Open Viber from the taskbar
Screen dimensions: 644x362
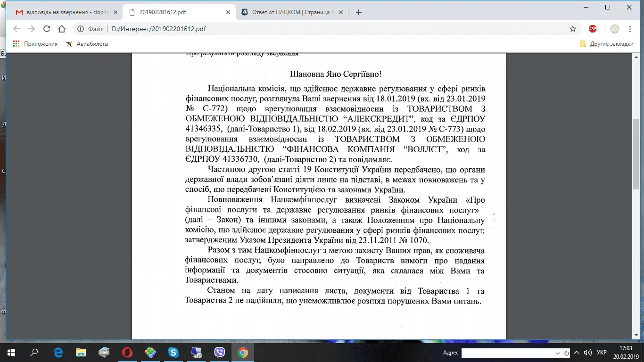220,353
